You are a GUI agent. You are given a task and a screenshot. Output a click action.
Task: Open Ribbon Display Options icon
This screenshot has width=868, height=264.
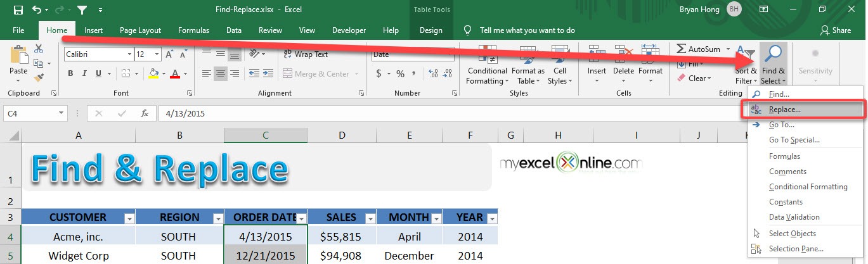pyautogui.click(x=764, y=9)
